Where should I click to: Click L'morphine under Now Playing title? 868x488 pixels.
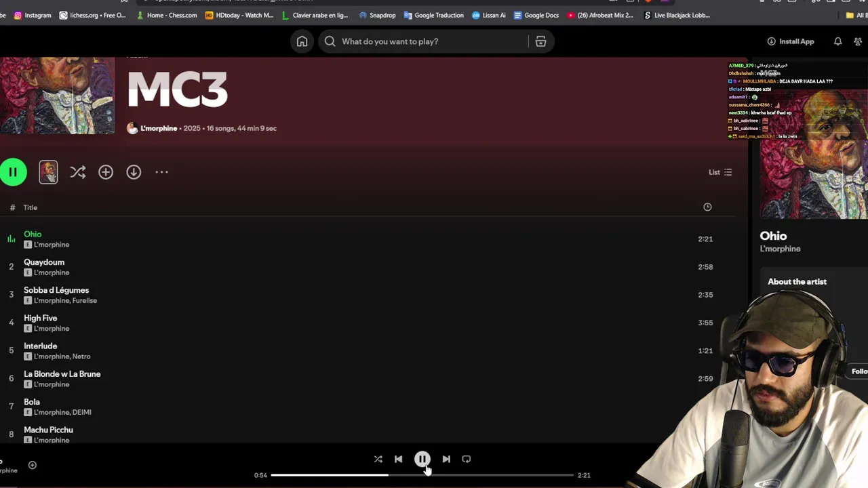coord(780,249)
